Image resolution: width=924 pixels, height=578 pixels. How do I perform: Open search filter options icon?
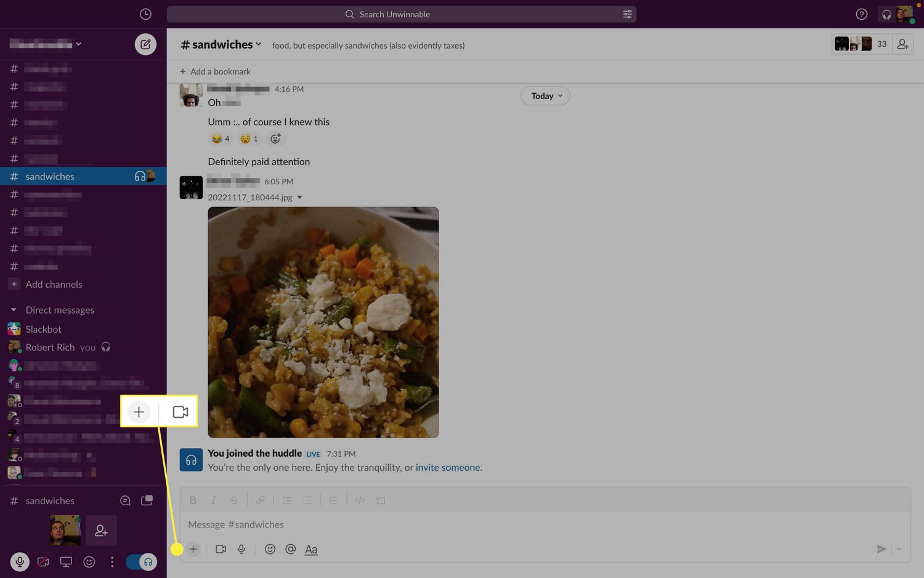627,14
